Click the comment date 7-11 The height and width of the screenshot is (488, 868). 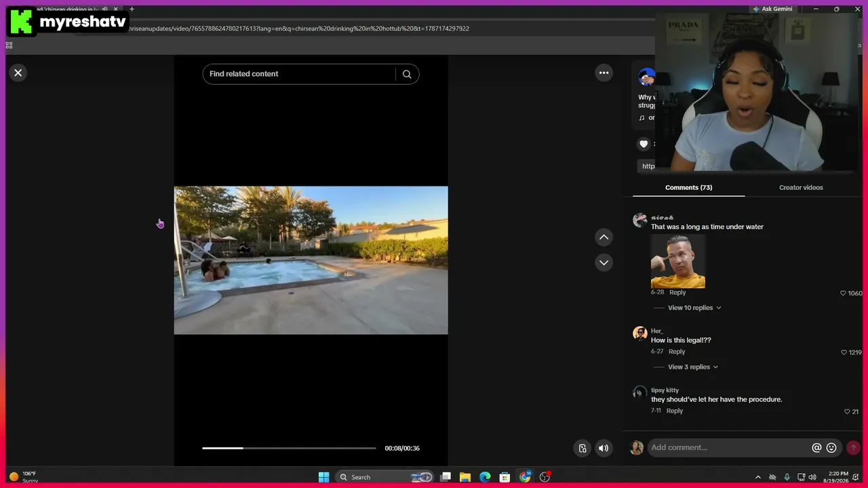656,411
